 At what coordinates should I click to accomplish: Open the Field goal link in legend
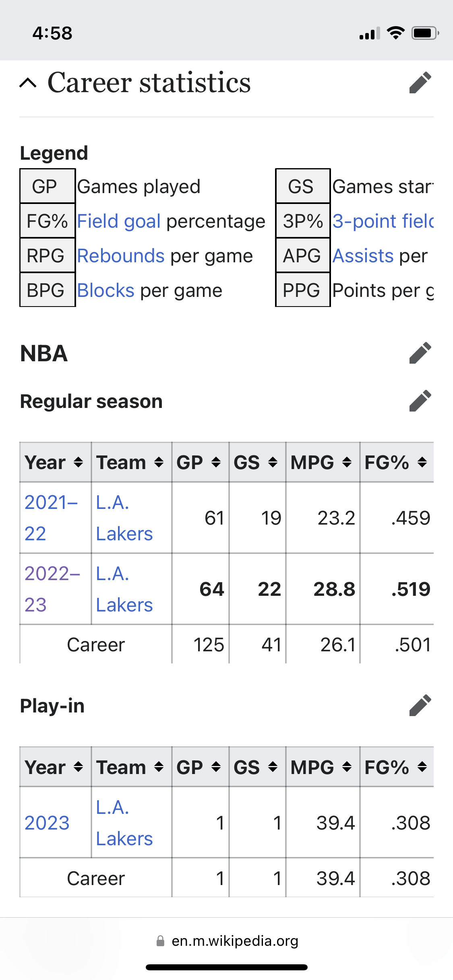(119, 221)
